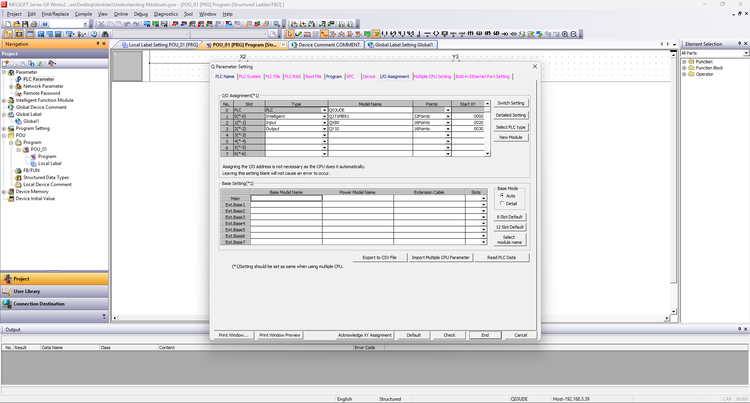Open Type dropdown for the Intelligent row
Image resolution: width=750 pixels, height=403 pixels.
point(324,117)
